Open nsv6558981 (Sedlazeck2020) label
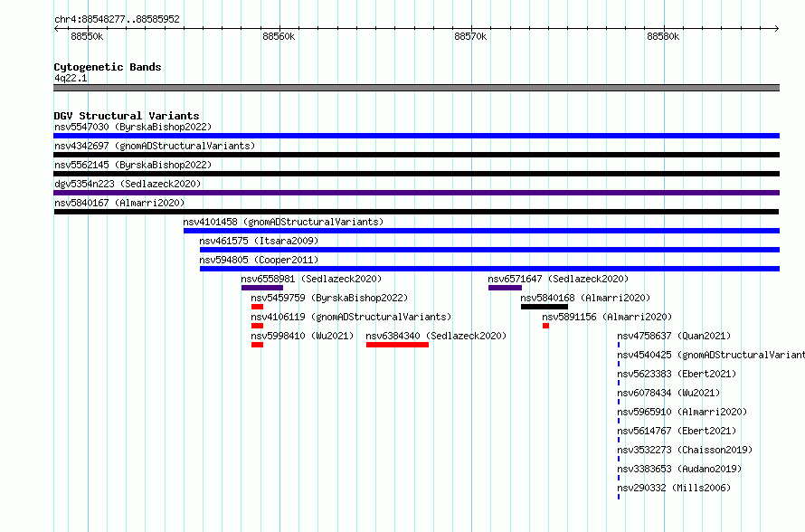 coord(311,279)
